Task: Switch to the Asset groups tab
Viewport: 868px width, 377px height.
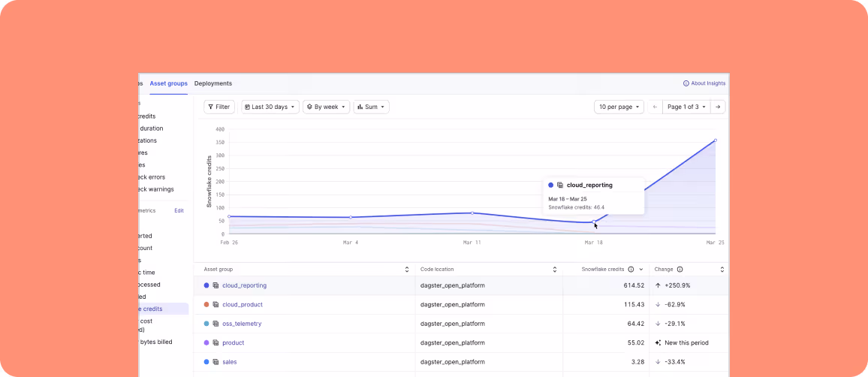Action: coord(169,83)
